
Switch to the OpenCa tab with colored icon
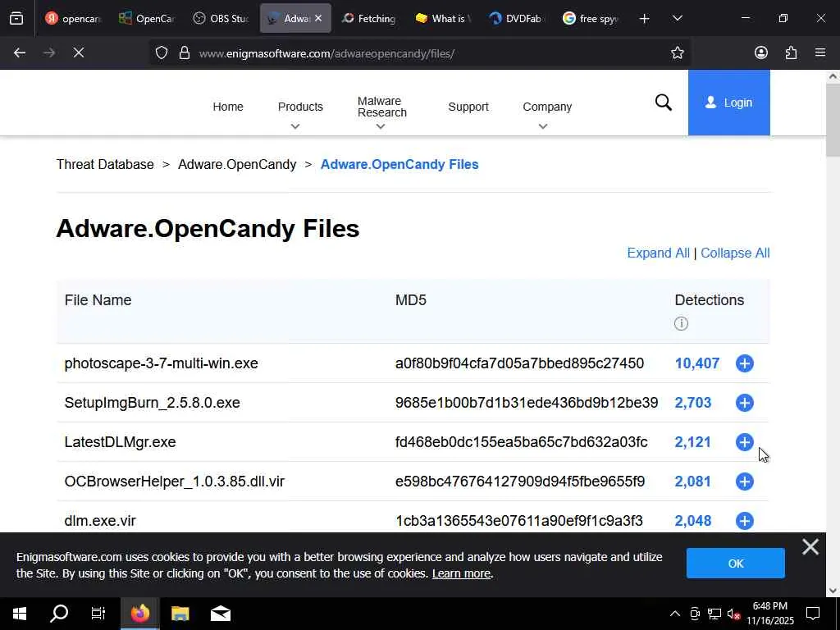tap(147, 18)
